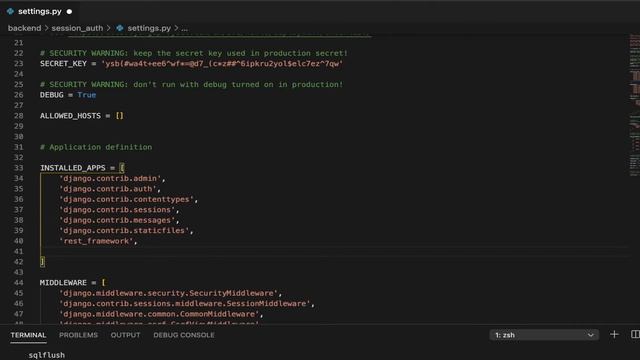Place cursor on empty line 41
This screenshot has height=360, width=640.
coord(335,251)
